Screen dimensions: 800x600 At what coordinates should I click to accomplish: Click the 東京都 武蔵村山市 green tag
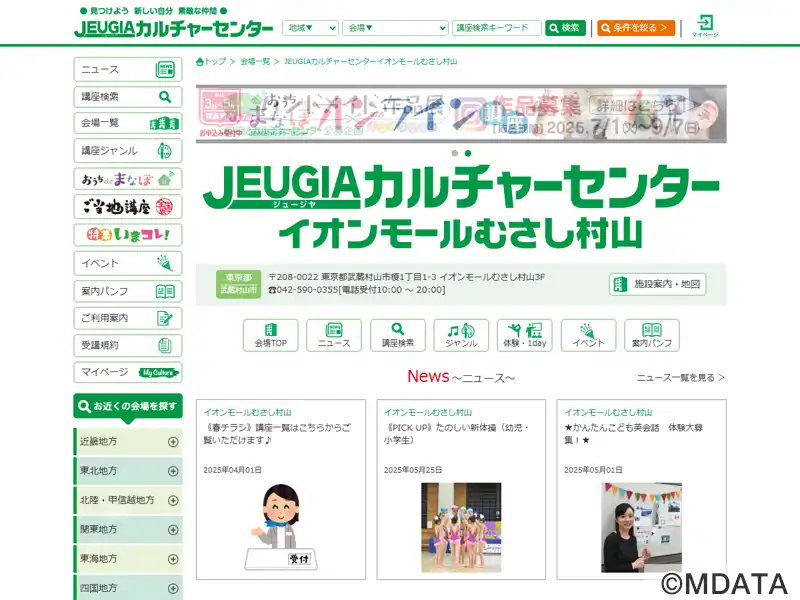[x=238, y=284]
